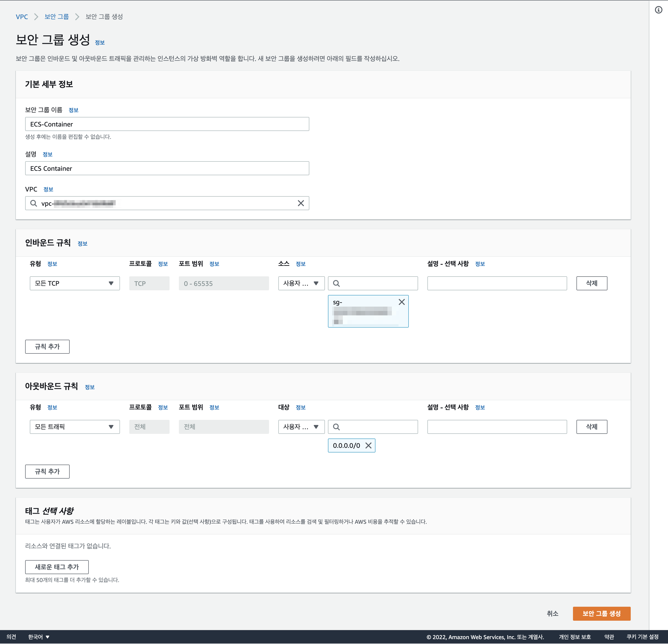Clear the selected VPC with the X icon

[x=301, y=203]
